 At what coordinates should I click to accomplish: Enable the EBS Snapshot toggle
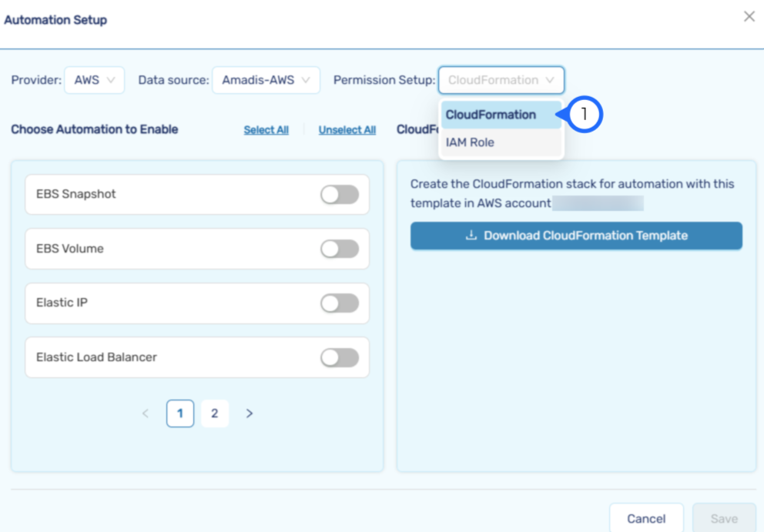pyautogui.click(x=340, y=195)
